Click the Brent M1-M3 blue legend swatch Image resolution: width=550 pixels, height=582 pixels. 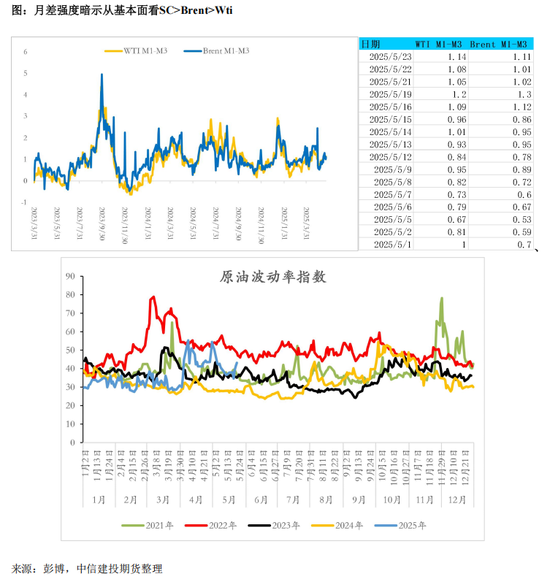[x=193, y=51]
